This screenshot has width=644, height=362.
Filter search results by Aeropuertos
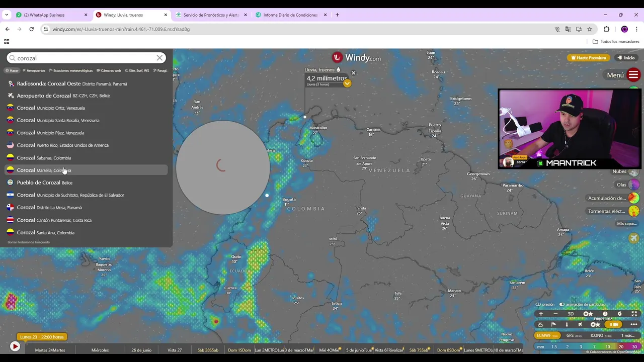34,70
